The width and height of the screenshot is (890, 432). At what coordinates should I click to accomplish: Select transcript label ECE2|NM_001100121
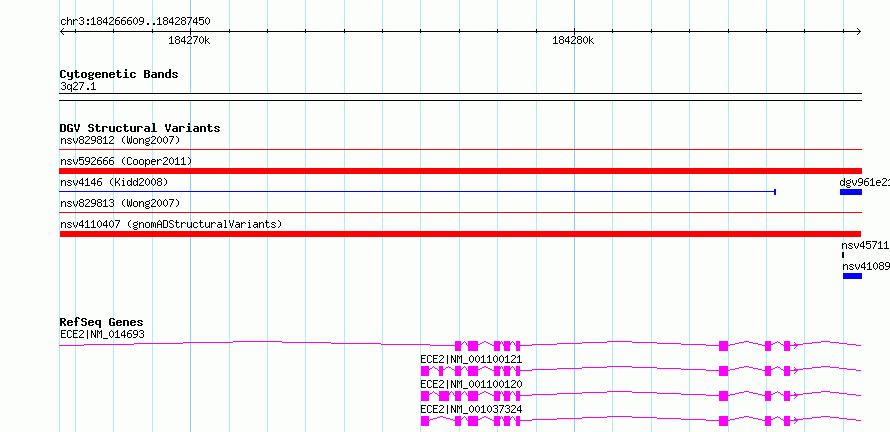471,359
